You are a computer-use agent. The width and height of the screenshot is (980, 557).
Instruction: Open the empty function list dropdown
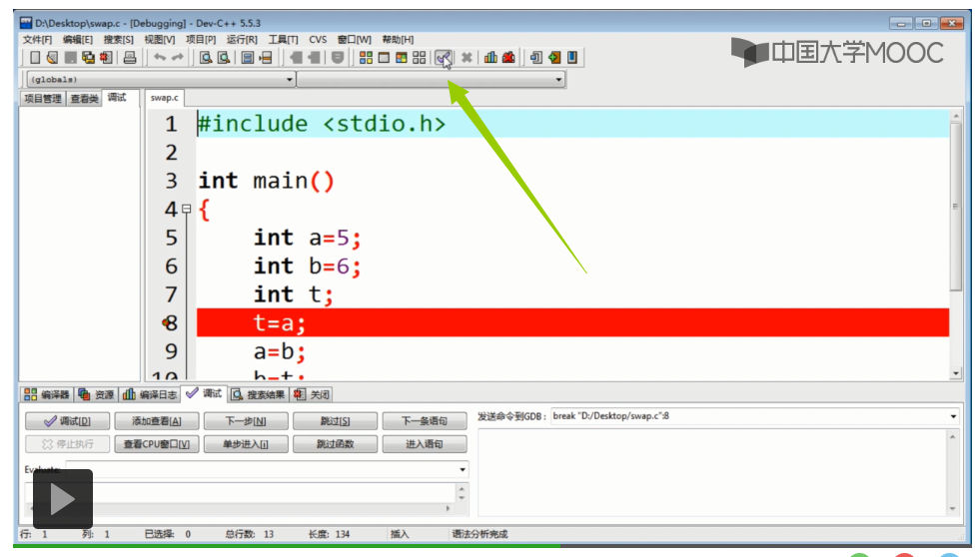point(431,79)
